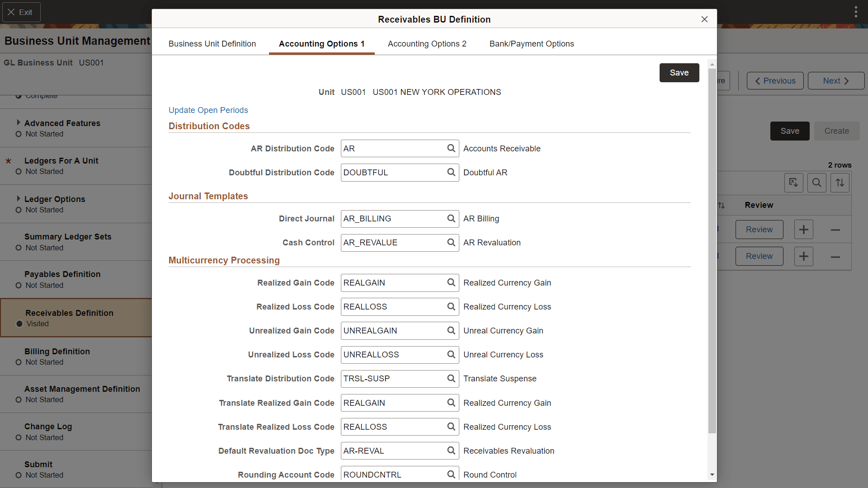The image size is (868, 488).
Task: Open the Doubtful Distribution Code lookup
Action: pyautogui.click(x=451, y=172)
